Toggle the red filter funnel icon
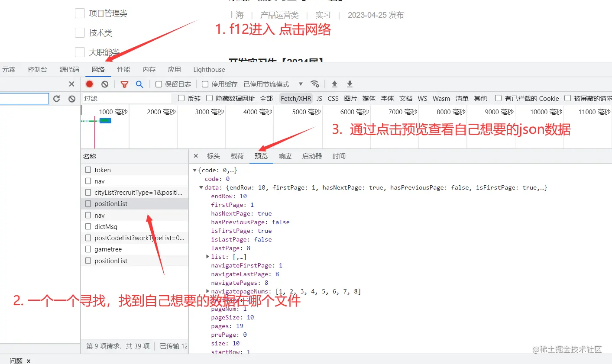This screenshot has width=612, height=364. coord(124,84)
